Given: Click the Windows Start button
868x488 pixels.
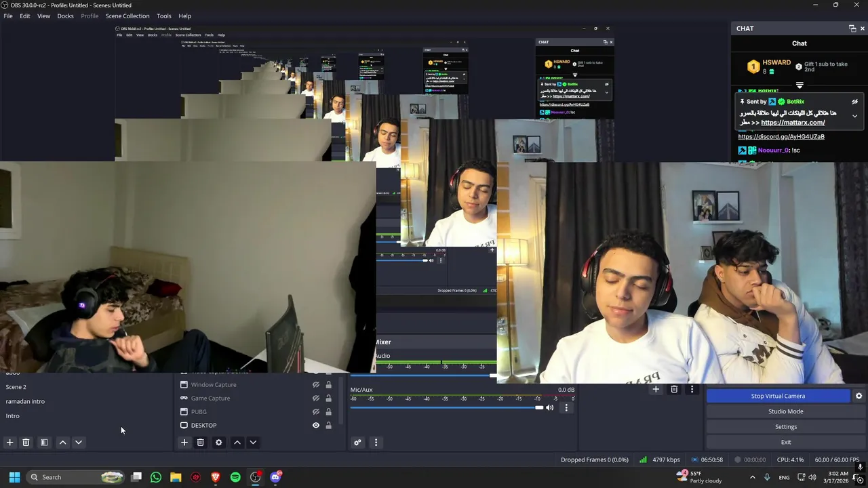Looking at the screenshot, I should click(14, 477).
